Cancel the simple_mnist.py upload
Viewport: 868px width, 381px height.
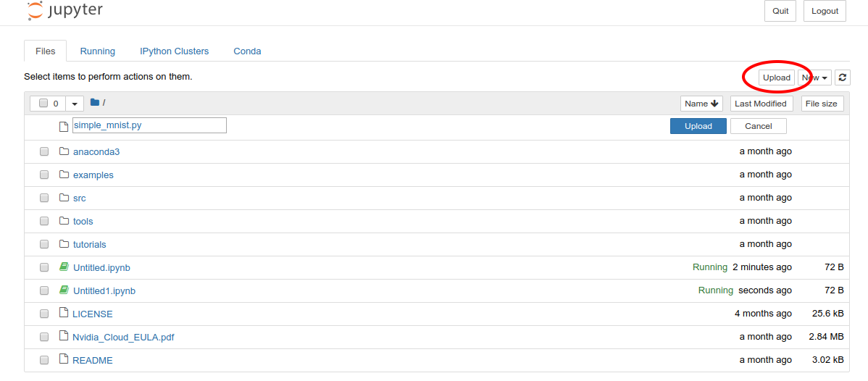coord(759,126)
